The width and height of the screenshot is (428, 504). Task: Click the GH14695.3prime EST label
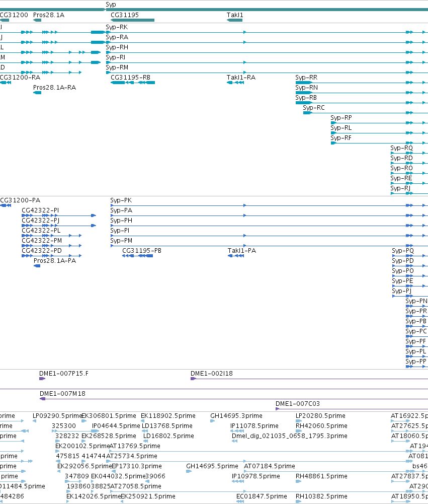[236, 415]
